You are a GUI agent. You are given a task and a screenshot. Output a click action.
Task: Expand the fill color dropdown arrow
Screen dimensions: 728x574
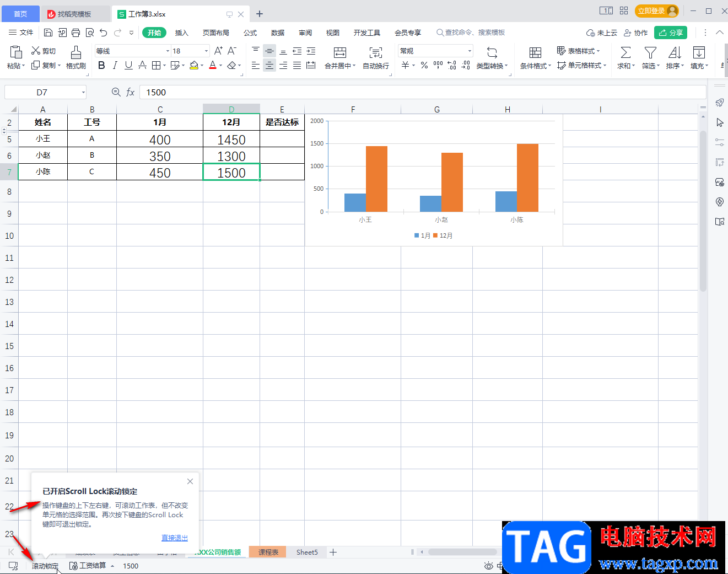coord(202,66)
